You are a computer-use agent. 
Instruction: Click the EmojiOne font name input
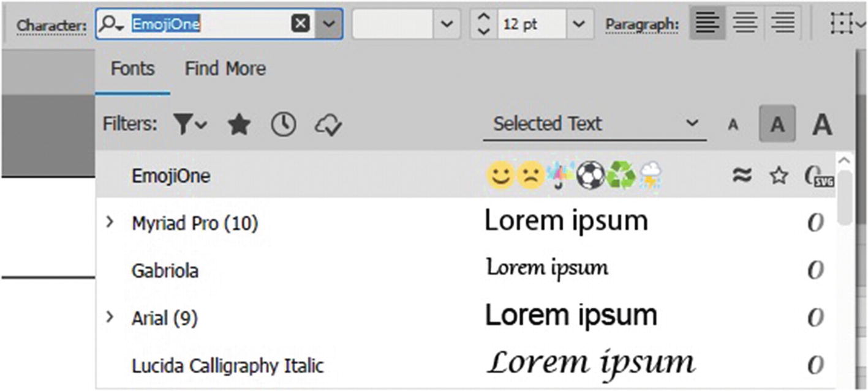pyautogui.click(x=208, y=24)
